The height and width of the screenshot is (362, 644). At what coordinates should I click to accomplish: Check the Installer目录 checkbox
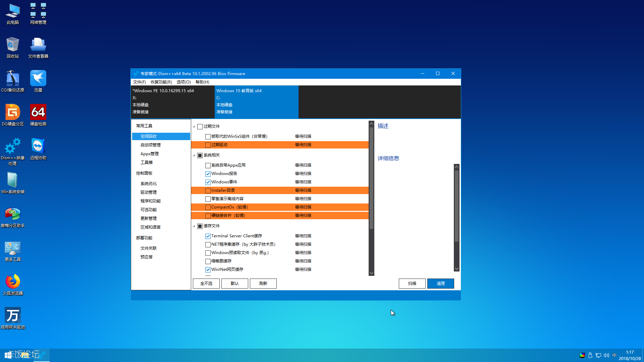pos(208,191)
